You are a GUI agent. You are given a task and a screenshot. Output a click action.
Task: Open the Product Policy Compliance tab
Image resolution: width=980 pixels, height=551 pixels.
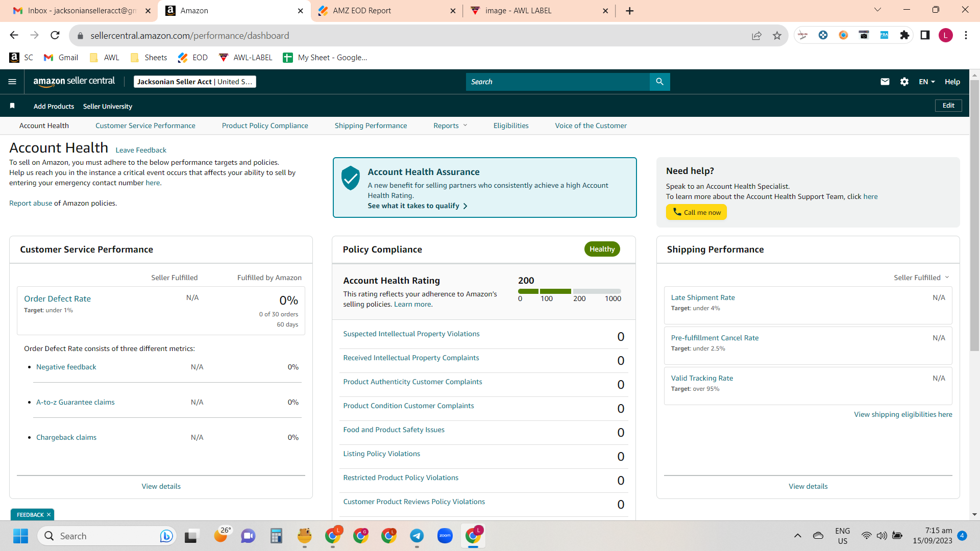coord(265,126)
